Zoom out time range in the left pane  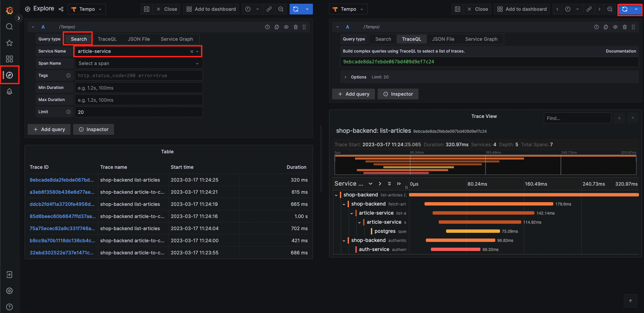(x=281, y=9)
